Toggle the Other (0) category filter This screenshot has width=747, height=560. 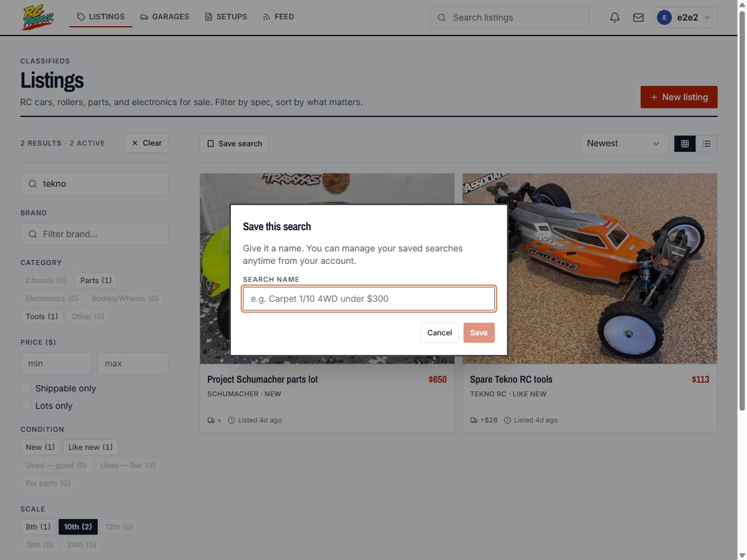pos(88,317)
